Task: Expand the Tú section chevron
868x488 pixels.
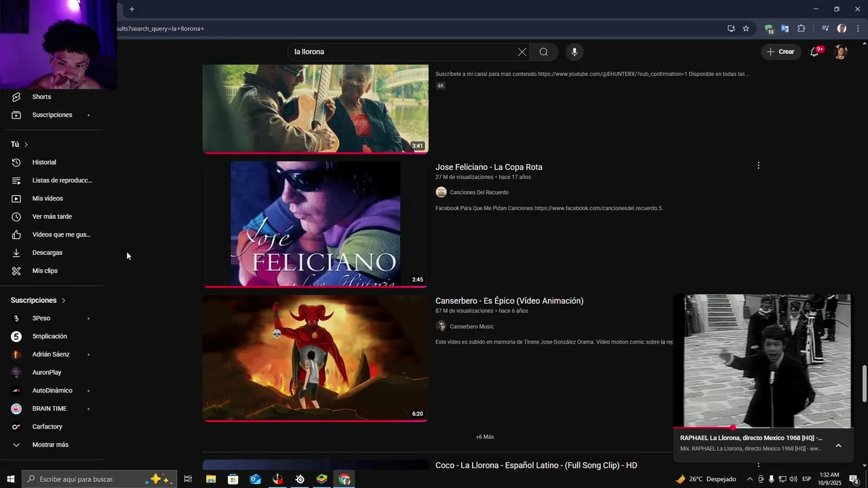Action: 26,144
